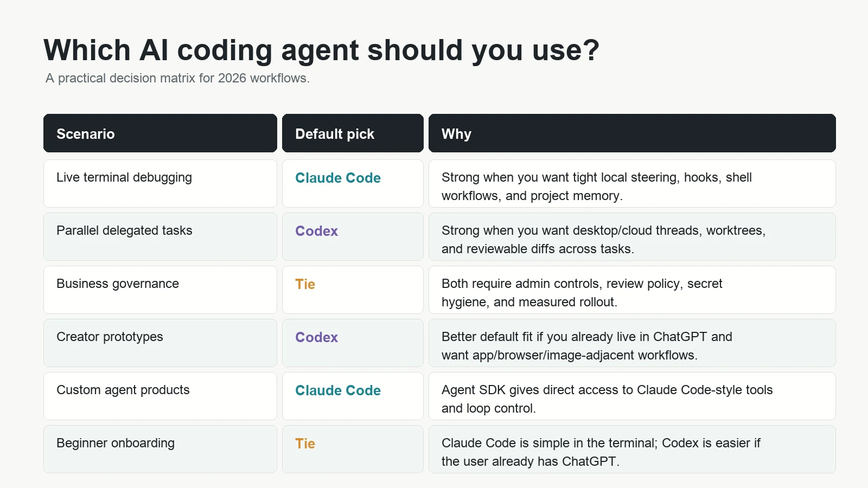Click the explanation about desktop/cloud threads and worktrees
Screen dimensions: 868x488
point(632,237)
